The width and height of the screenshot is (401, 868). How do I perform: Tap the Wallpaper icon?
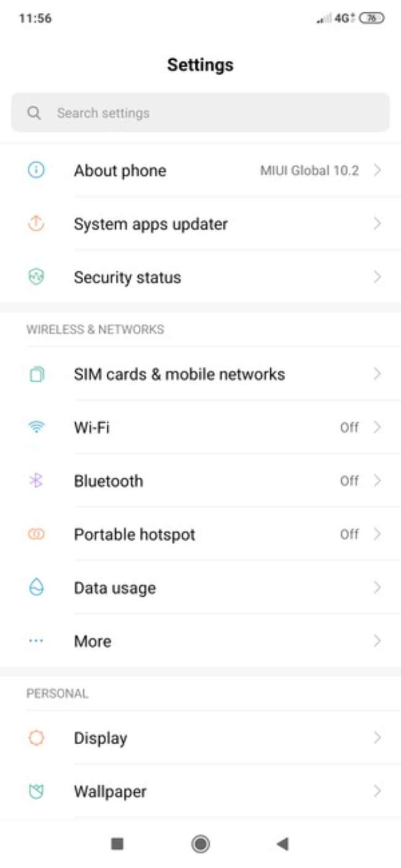tap(35, 792)
